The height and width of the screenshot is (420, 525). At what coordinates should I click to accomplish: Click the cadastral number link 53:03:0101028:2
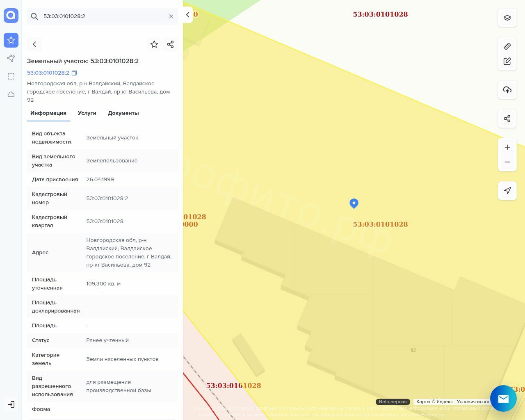click(x=48, y=73)
